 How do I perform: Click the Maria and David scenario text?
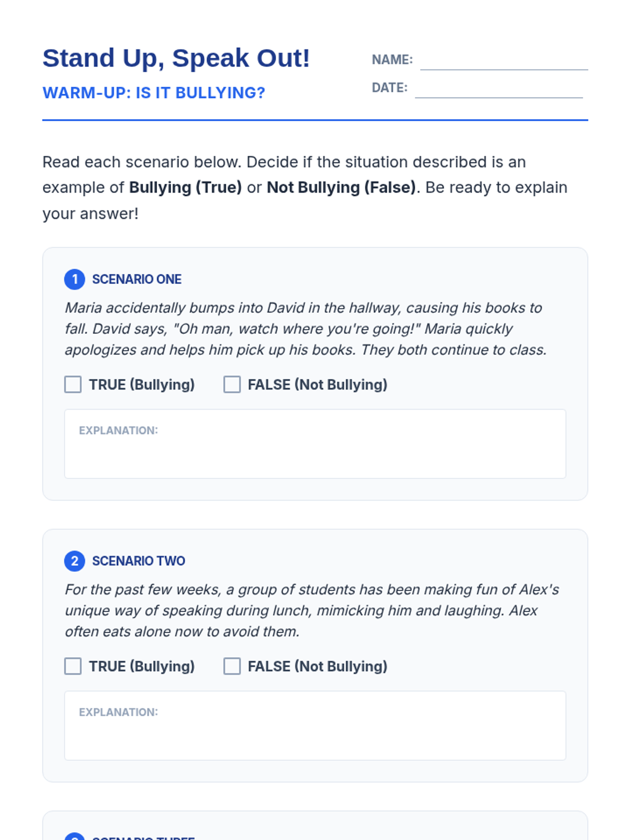[306, 329]
